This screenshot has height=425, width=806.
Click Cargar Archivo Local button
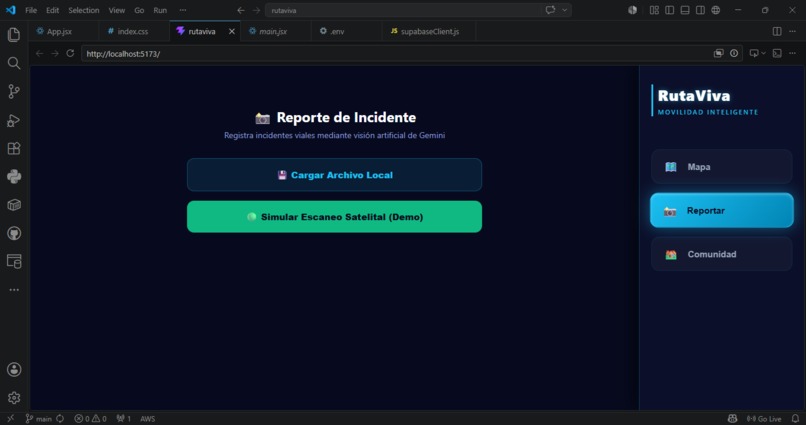pos(335,175)
